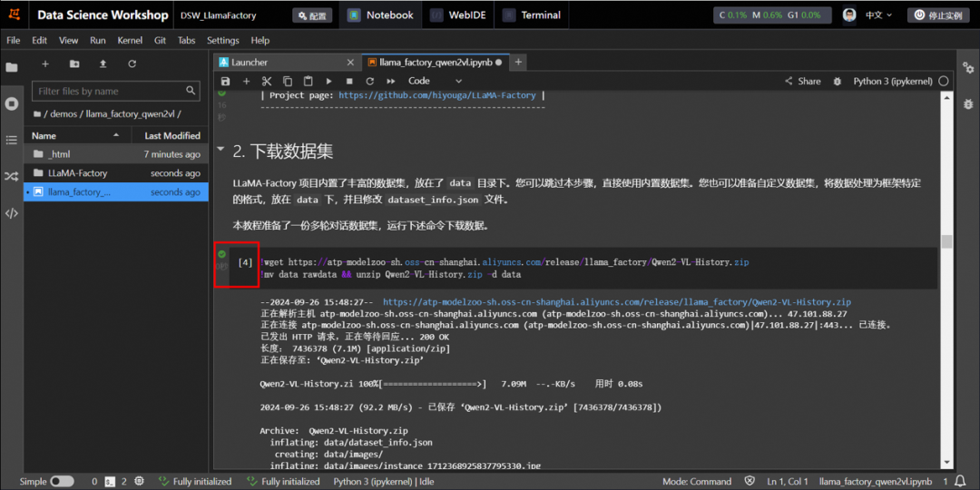Interrupt the kernel with the stop icon
This screenshot has width=980, height=490.
tap(348, 81)
